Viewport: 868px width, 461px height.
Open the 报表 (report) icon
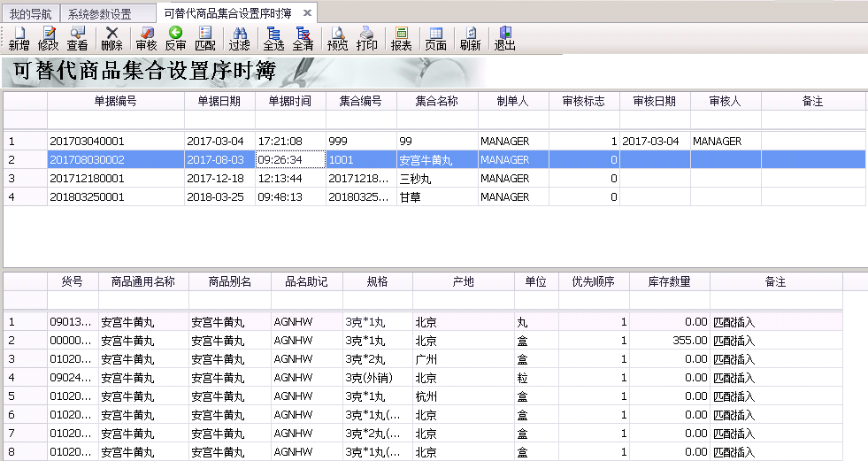pyautogui.click(x=402, y=39)
